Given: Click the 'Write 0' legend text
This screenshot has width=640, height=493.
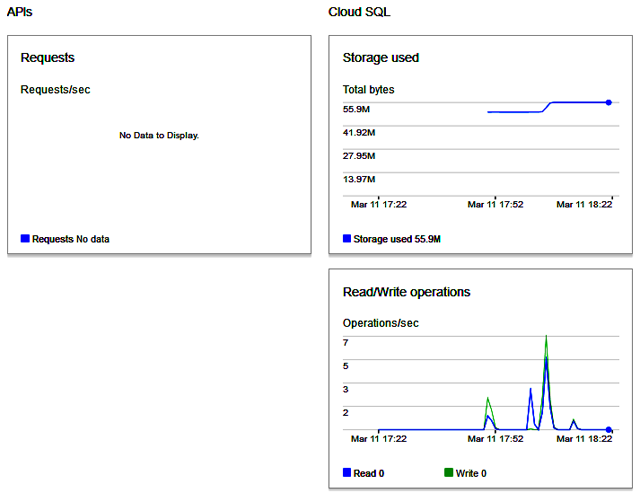Looking at the screenshot, I should pos(471,473).
